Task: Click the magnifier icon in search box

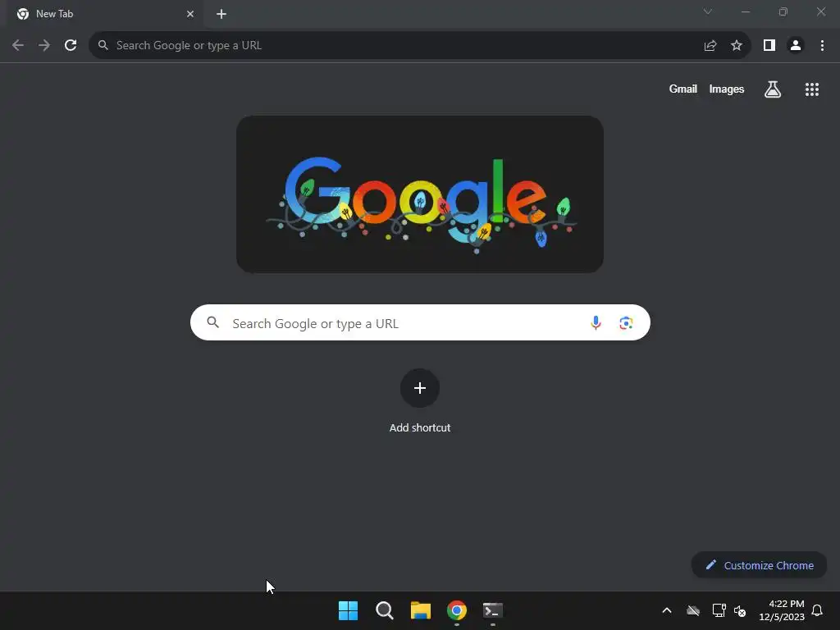Action: 213,322
